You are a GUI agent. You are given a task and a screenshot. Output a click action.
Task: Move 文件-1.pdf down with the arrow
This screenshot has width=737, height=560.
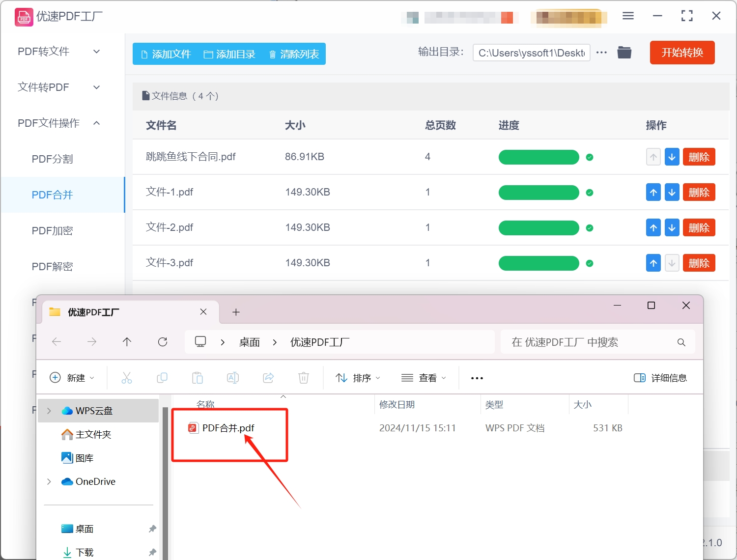(x=672, y=193)
